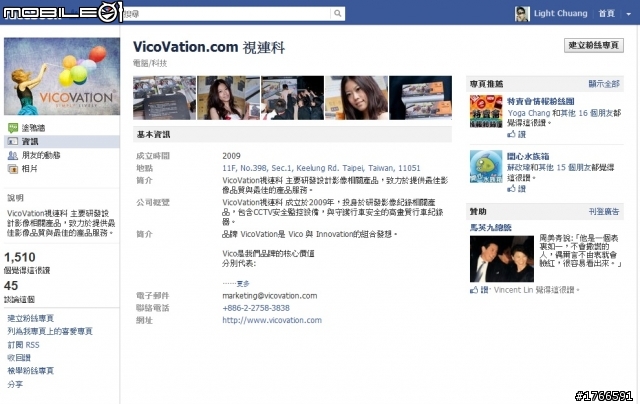Open the http://www.vicovation.com link

click(x=272, y=320)
